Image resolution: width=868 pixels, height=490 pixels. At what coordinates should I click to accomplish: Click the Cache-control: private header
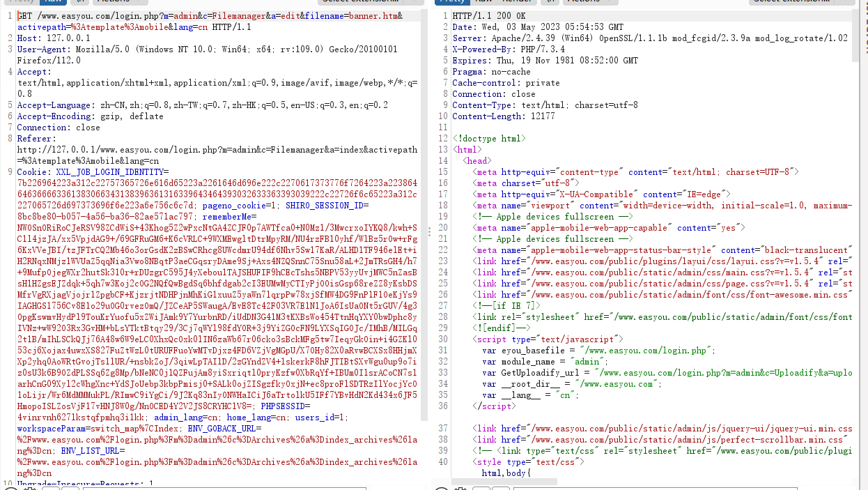point(506,82)
